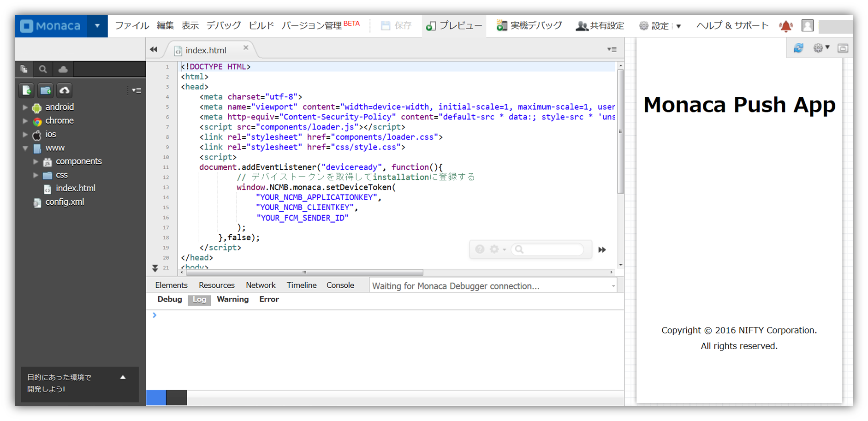Open 共有設定 sharing settings
The image size is (868, 421).
(600, 26)
